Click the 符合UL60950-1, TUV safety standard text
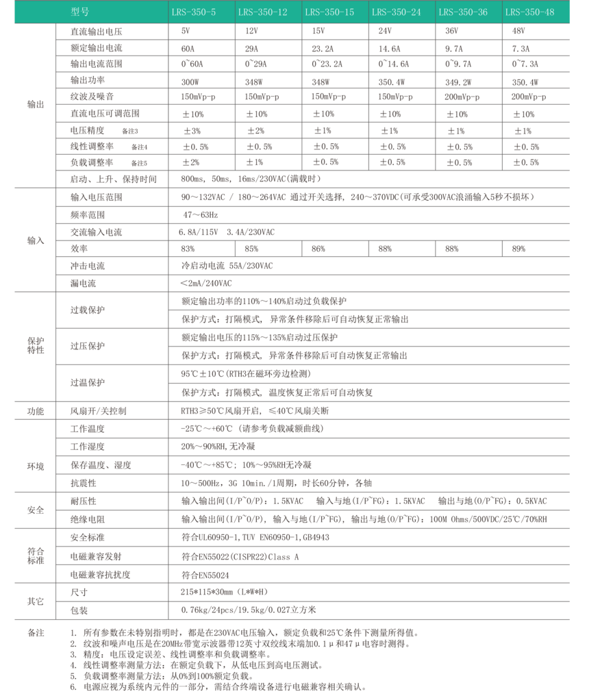 (x=255, y=538)
